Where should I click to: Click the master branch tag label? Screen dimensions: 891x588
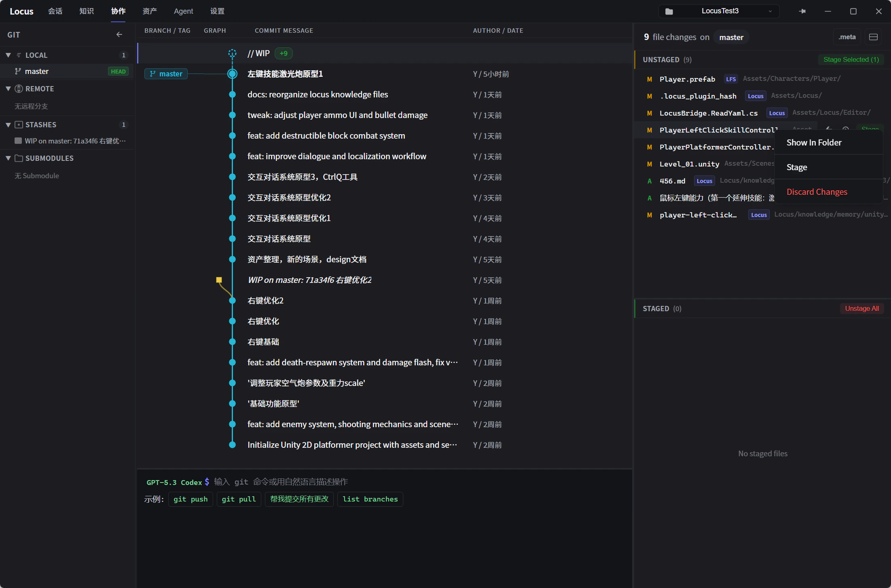click(x=166, y=74)
